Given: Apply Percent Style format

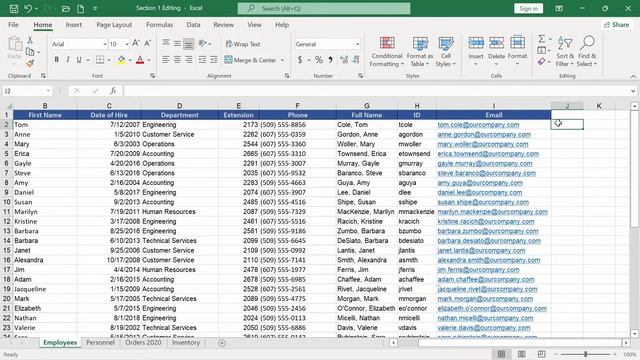Looking at the screenshot, I should coord(319,60).
